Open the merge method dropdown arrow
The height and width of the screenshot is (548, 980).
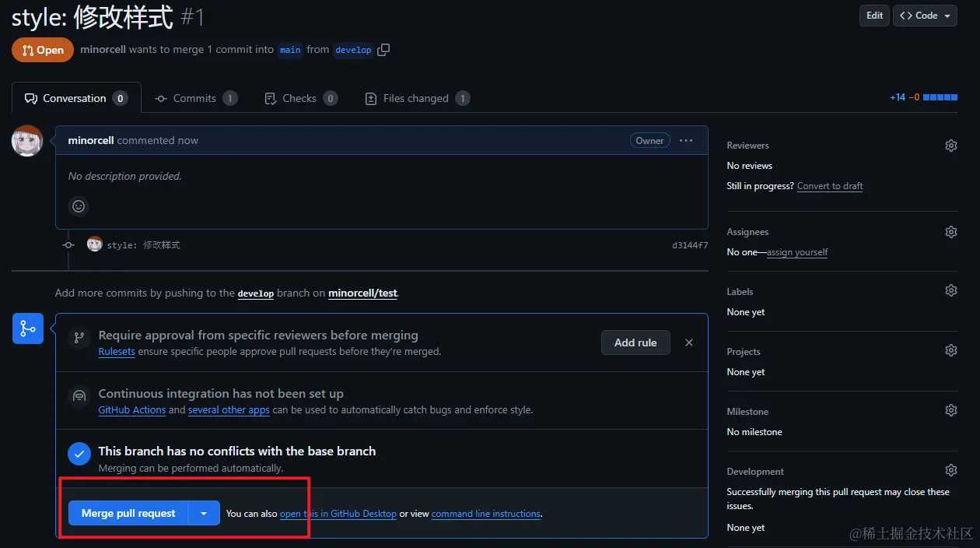click(204, 513)
